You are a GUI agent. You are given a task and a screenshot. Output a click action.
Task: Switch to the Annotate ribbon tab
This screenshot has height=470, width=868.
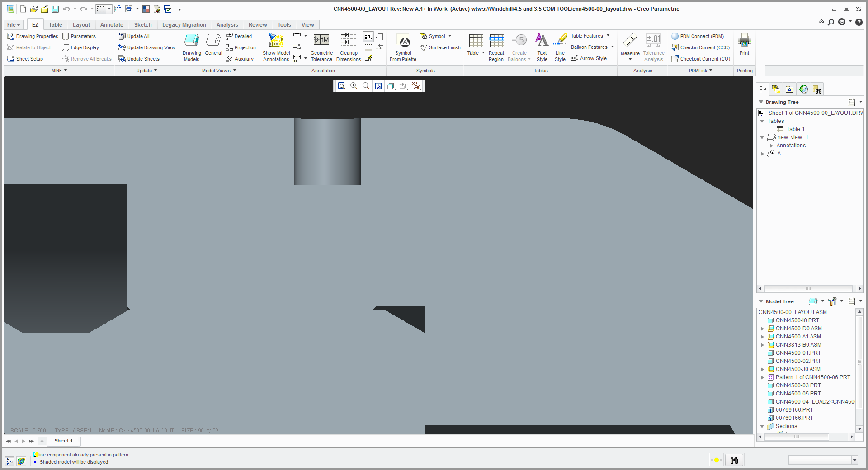112,25
